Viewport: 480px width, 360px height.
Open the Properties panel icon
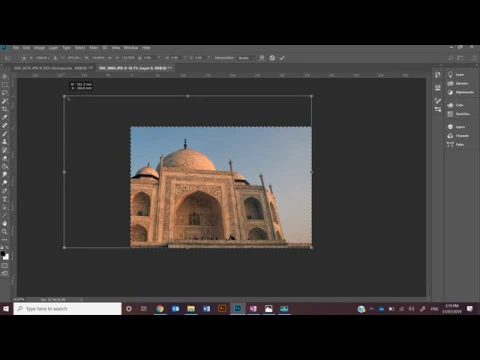point(438,88)
